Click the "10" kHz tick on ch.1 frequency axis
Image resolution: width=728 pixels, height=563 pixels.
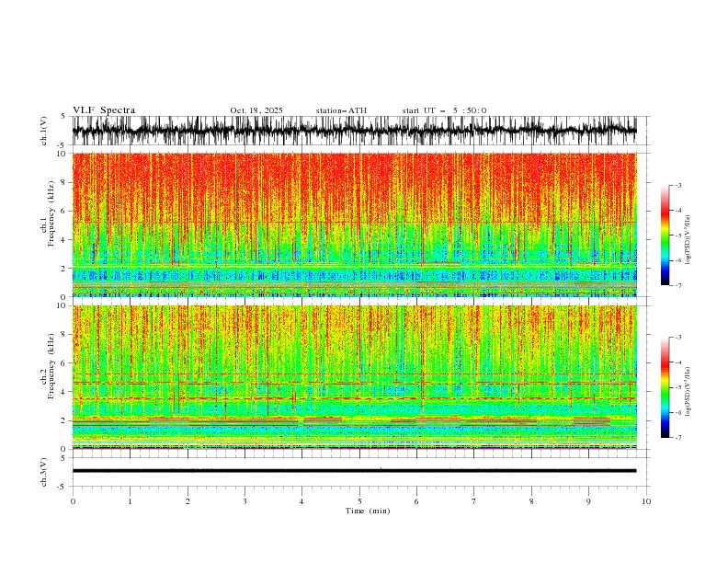point(63,154)
